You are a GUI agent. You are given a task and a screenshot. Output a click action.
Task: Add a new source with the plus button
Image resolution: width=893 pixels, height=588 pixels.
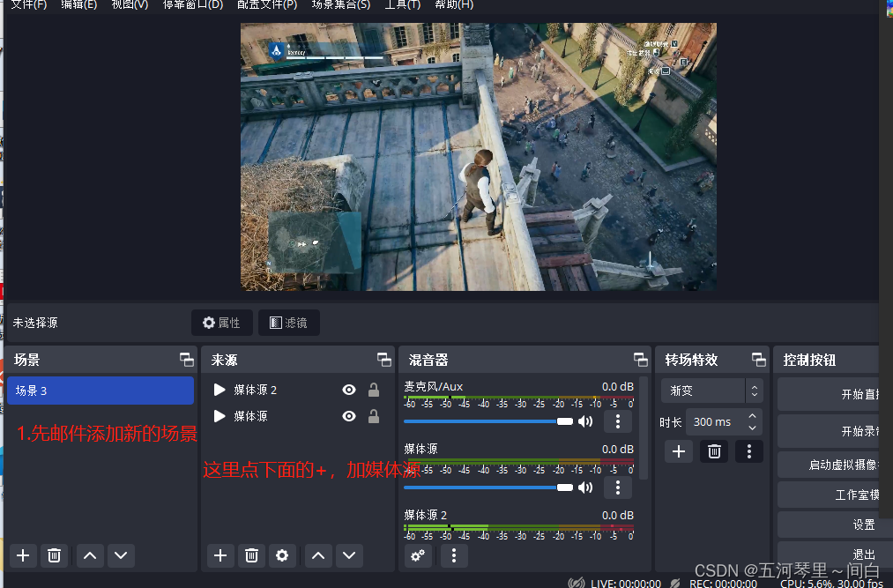[x=220, y=555]
